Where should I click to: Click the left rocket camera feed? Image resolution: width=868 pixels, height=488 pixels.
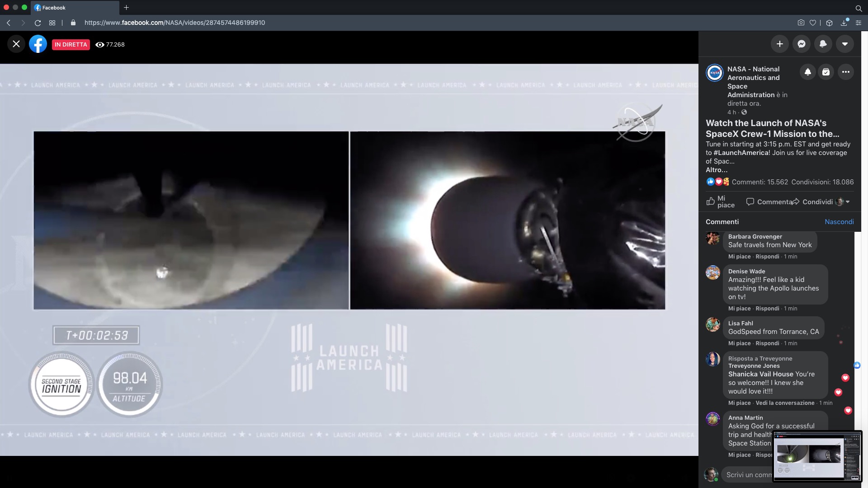click(x=191, y=221)
